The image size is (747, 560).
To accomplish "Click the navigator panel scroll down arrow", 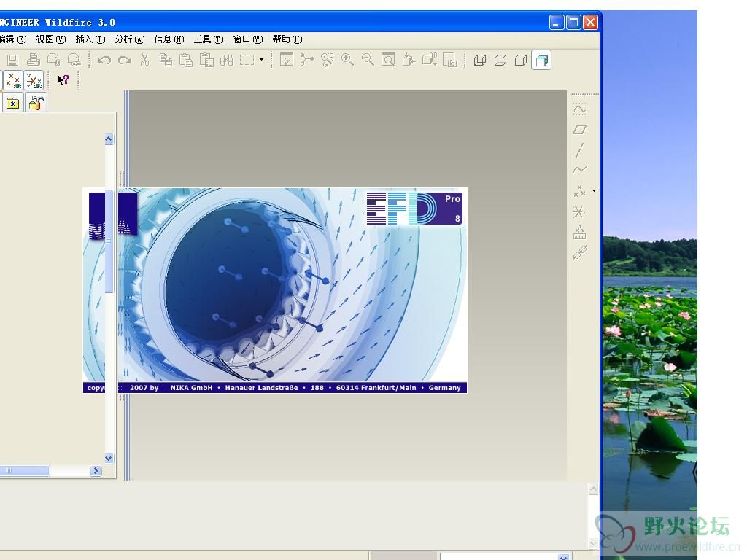I will point(109,458).
